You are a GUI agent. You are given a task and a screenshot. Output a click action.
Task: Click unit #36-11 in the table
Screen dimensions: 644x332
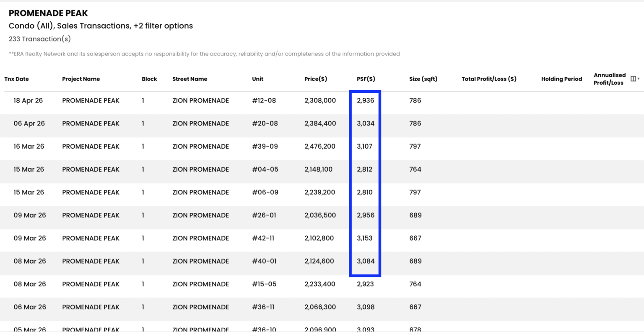click(263, 307)
